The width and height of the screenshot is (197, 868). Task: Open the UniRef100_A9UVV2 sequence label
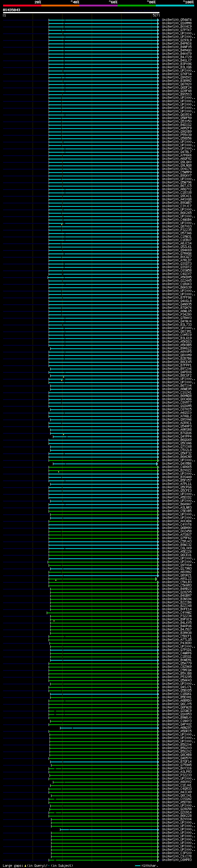(177, 782)
